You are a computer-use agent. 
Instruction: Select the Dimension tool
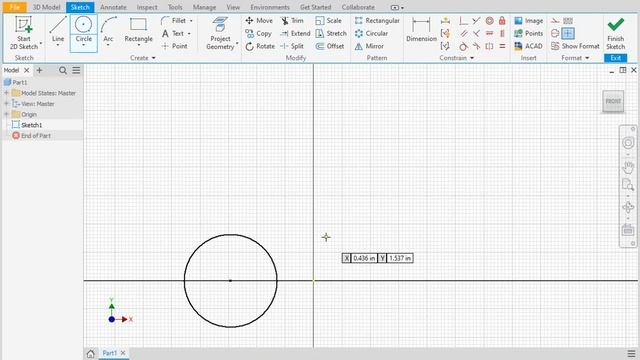click(x=421, y=29)
